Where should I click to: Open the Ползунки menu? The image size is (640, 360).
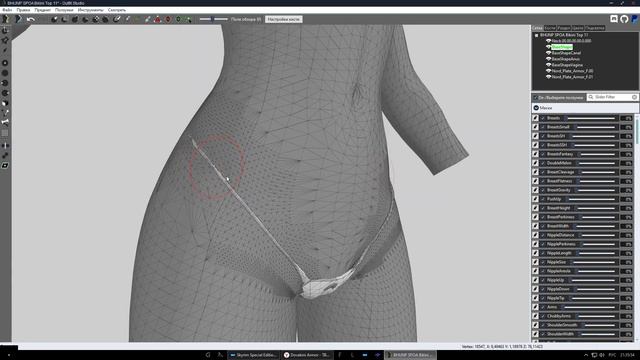[x=64, y=10]
